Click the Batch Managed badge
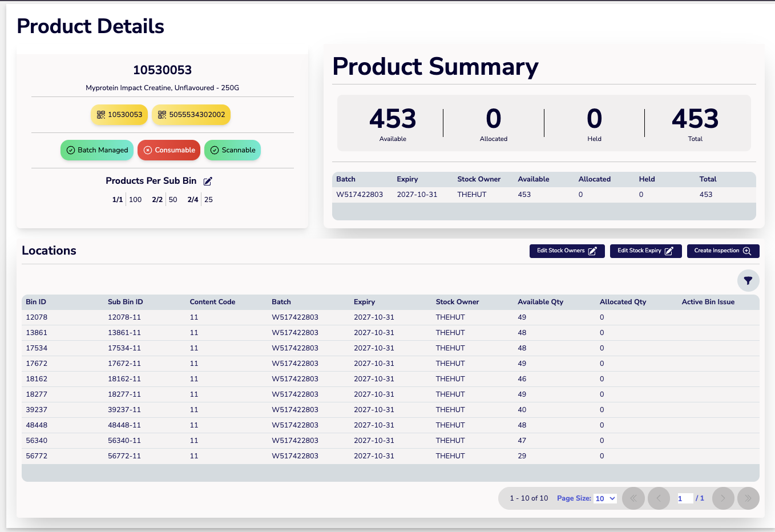The height and width of the screenshot is (532, 775). [97, 150]
